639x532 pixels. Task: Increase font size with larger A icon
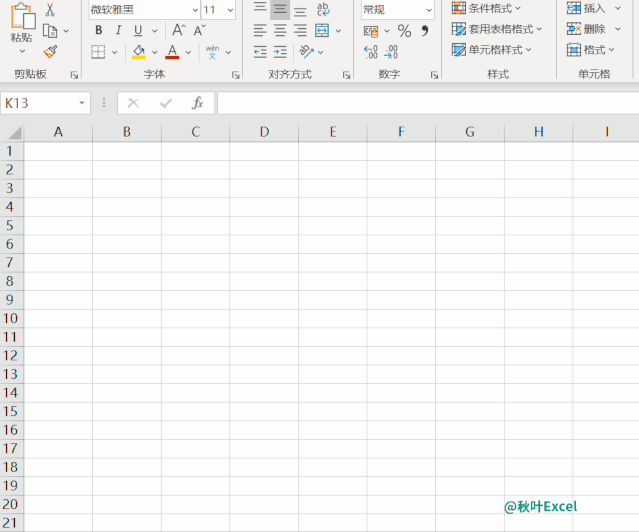pyautogui.click(x=179, y=30)
